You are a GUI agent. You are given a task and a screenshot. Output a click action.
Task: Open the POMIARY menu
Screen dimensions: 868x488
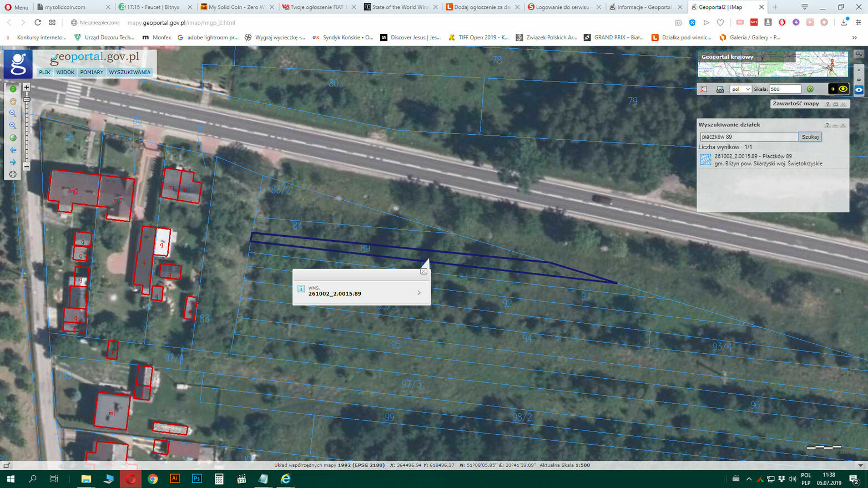[92, 73]
